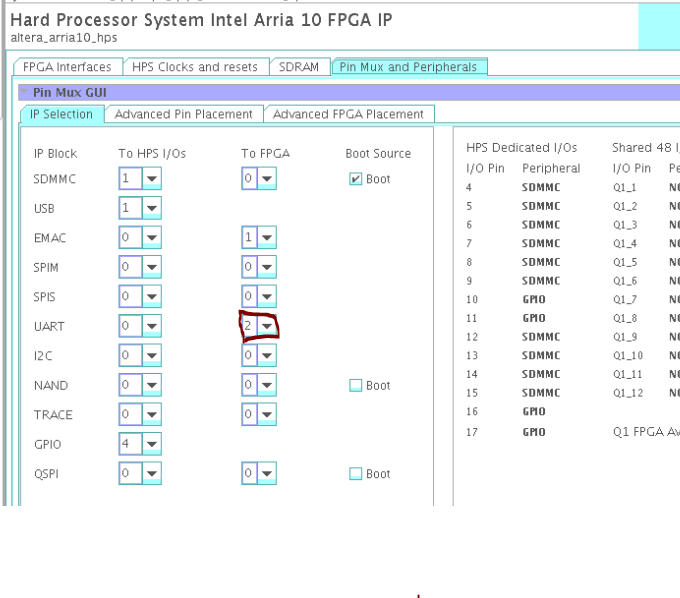Click the To FPGA column header
680x598 pixels.
click(x=265, y=154)
